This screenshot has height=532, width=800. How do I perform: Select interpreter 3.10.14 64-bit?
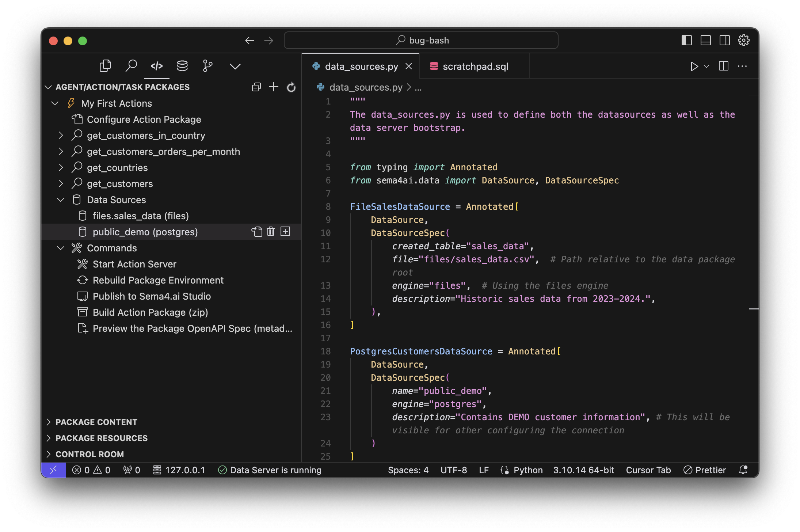583,470
